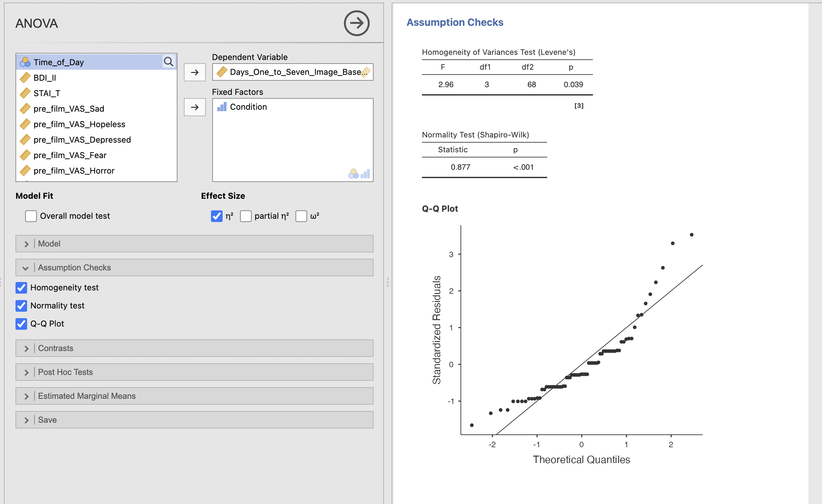The width and height of the screenshot is (822, 504).
Task: Click the ruler icon beside pre_film_VAS_Fear
Action: (x=25, y=155)
